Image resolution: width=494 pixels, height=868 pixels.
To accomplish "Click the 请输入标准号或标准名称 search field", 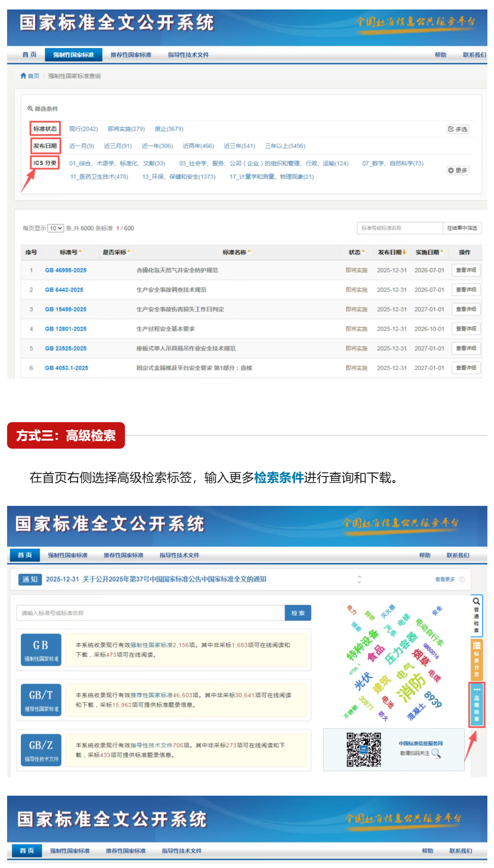I will click(x=150, y=613).
